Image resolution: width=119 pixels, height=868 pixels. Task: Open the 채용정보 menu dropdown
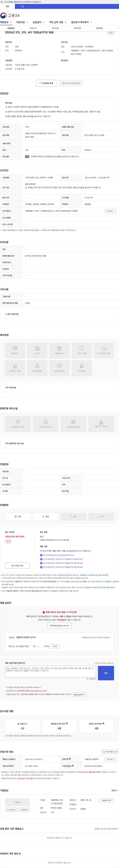pos(6,22)
